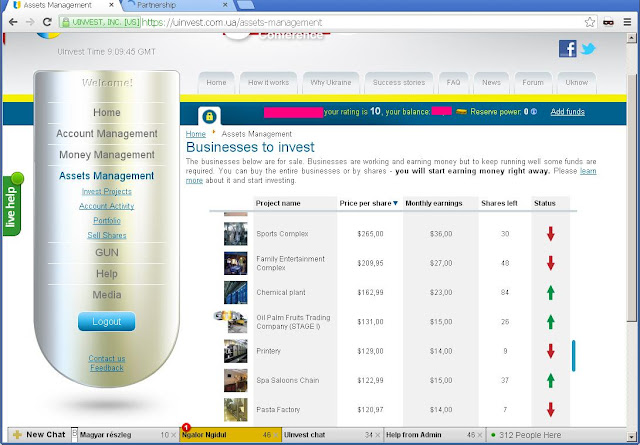Viewport: 640px width, 445px height.
Task: Open the Sports Complex thumbnail
Action: pos(236,234)
